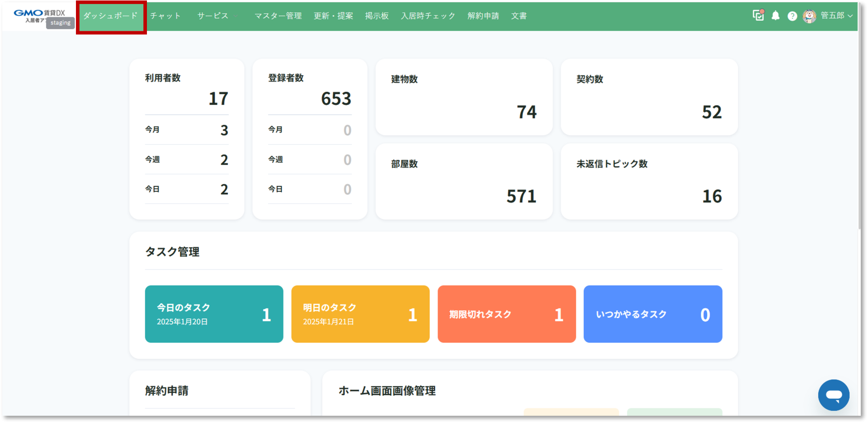Image resolution: width=868 pixels, height=423 pixels.
Task: Go to マスター管理 in navigation
Action: click(278, 16)
